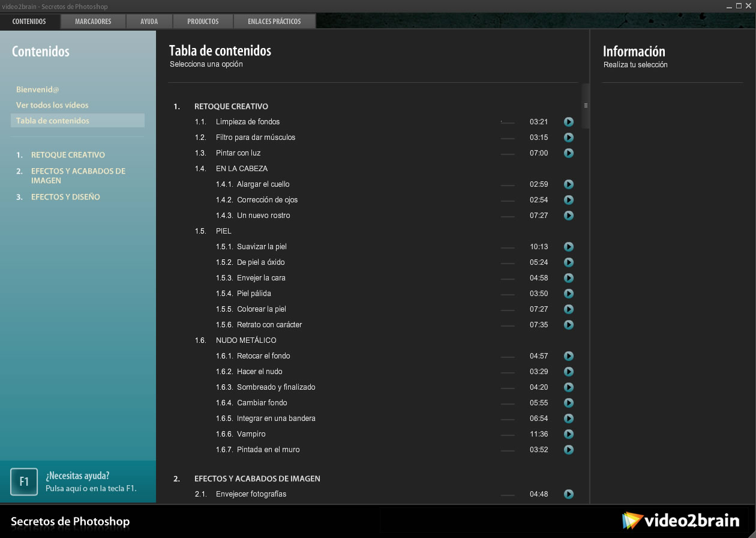The width and height of the screenshot is (756, 538).
Task: Click the Retrato con carácter title
Action: click(269, 325)
